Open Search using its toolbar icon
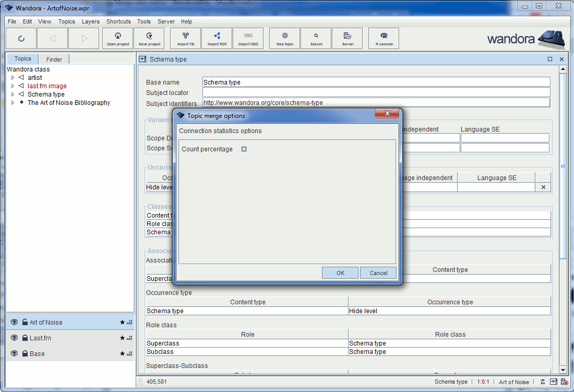Screen dimensions: 574x392 point(316,38)
